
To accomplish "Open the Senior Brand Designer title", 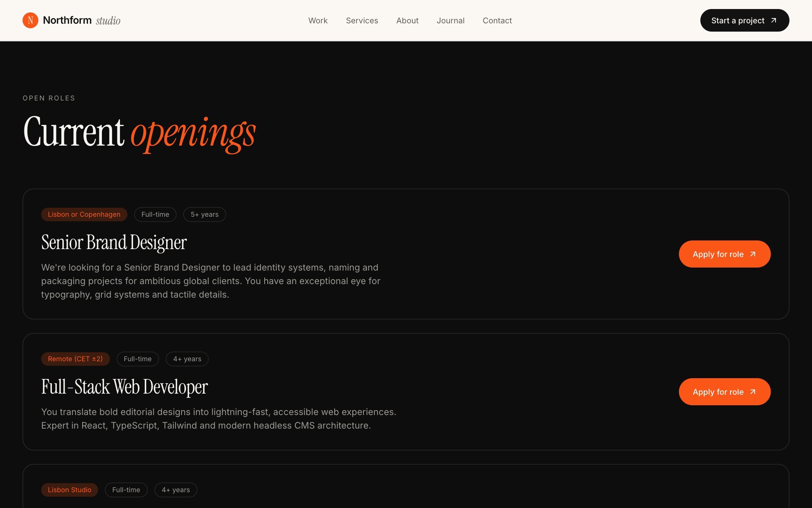I will 114,242.
